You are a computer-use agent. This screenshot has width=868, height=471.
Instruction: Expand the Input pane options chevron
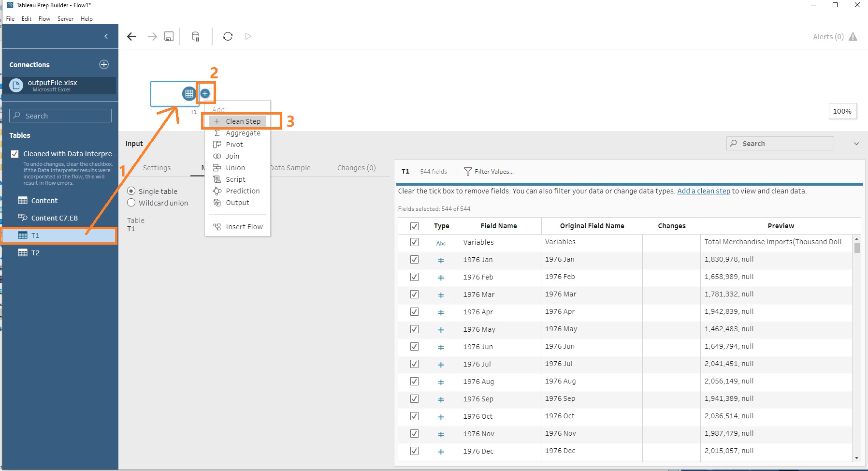pyautogui.click(x=856, y=144)
